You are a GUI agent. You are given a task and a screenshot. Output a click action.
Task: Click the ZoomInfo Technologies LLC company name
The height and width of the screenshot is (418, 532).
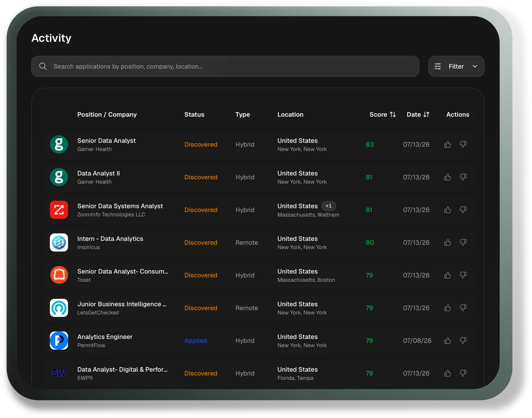point(111,215)
